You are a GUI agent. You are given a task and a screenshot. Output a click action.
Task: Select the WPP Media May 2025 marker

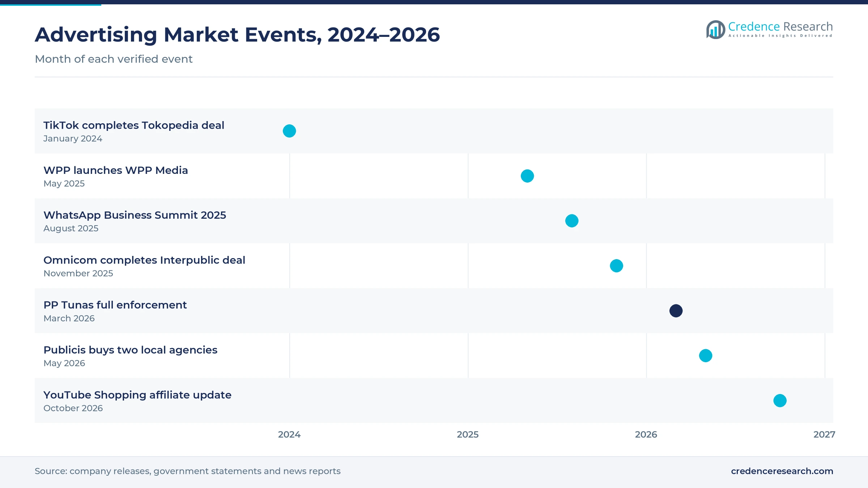click(x=527, y=176)
